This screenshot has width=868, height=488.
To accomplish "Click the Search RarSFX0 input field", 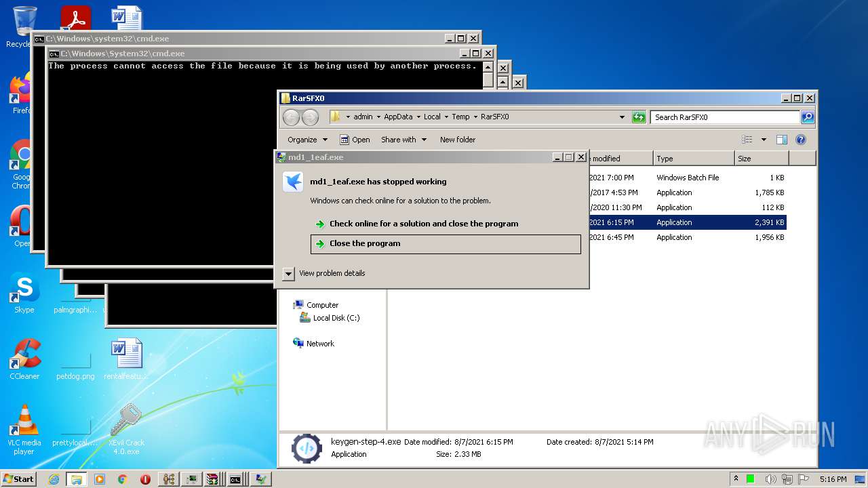I will click(725, 117).
